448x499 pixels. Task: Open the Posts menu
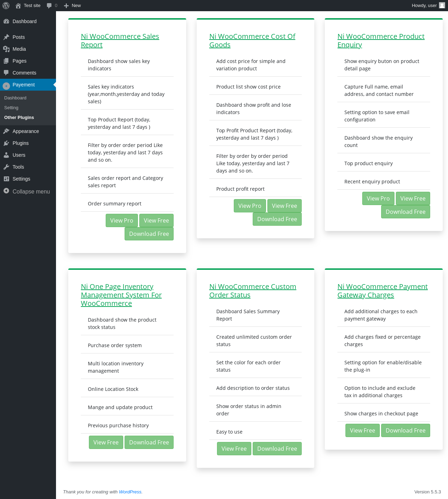click(x=19, y=37)
